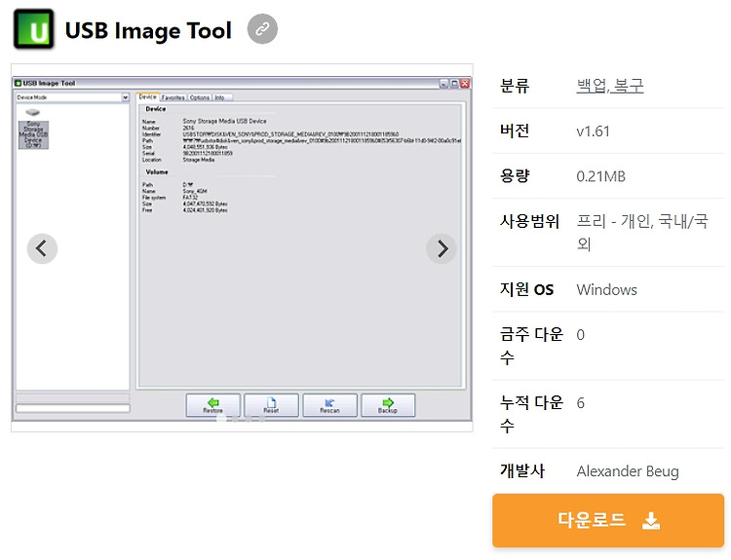The image size is (731, 560).
Task: Click the orange 다운로드 download button
Action: 608,520
